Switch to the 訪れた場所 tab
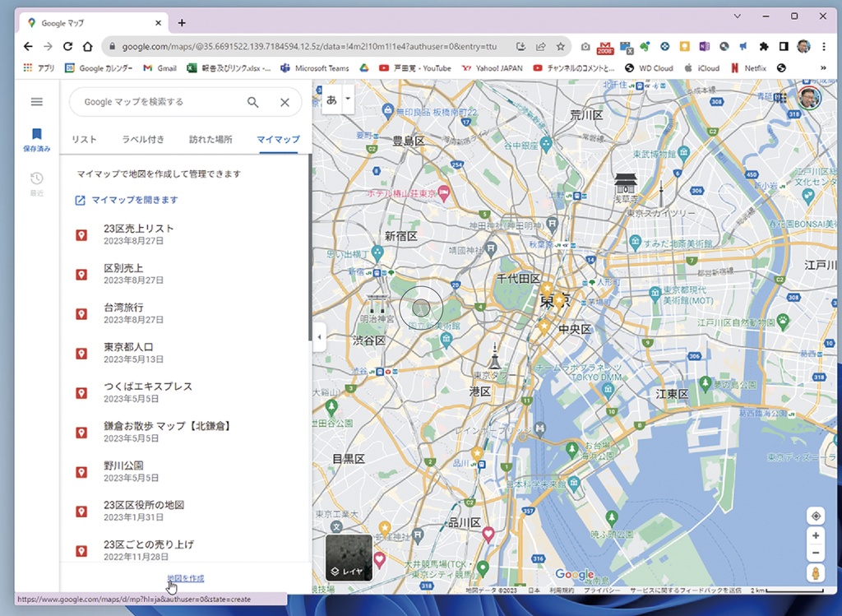 (210, 140)
